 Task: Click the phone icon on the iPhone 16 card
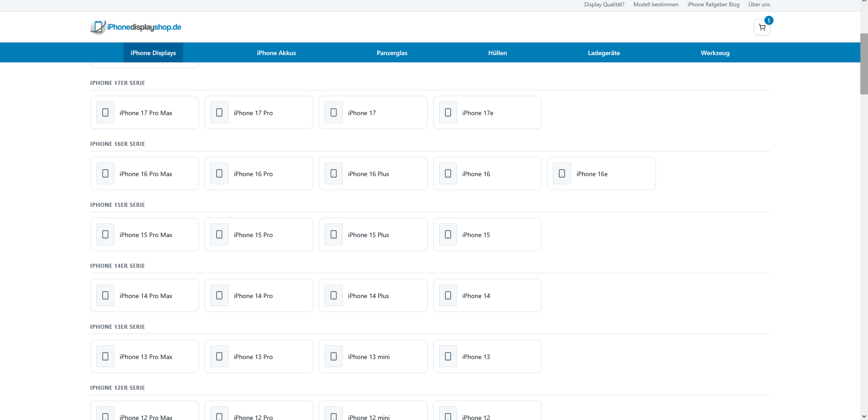pos(448,173)
